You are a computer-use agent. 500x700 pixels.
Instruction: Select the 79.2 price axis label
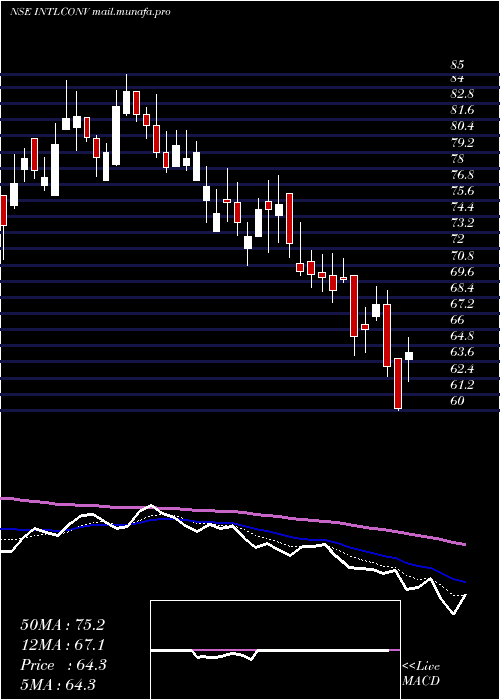click(x=462, y=142)
